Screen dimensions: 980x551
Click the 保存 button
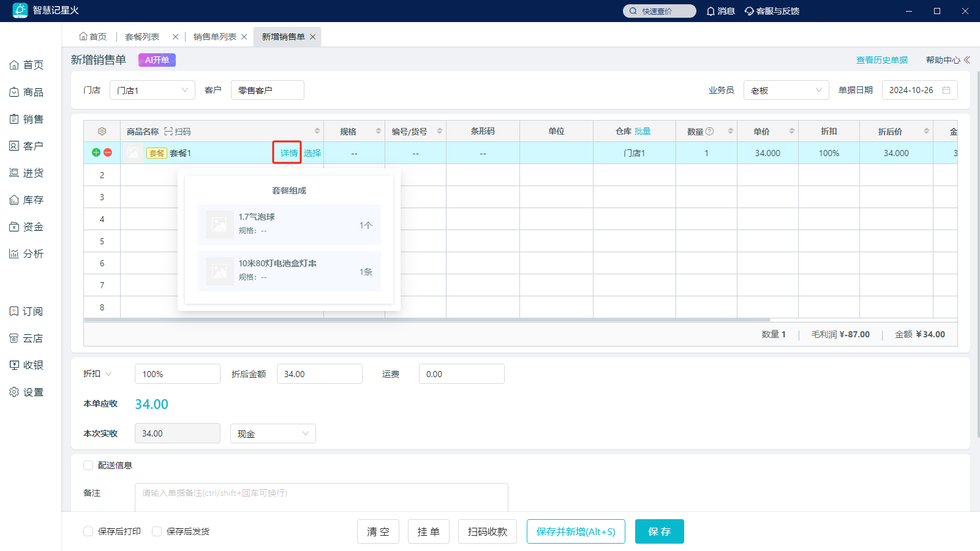(660, 531)
